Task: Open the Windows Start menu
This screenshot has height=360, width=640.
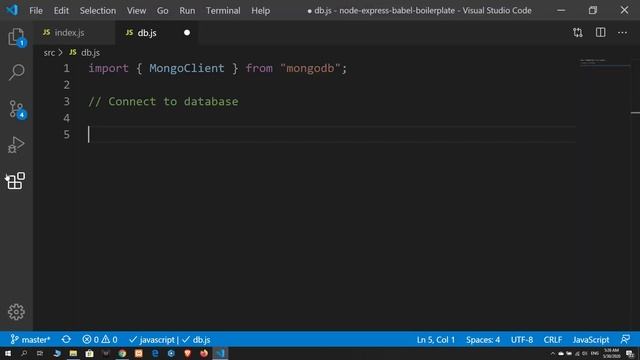Action: pos(8,353)
